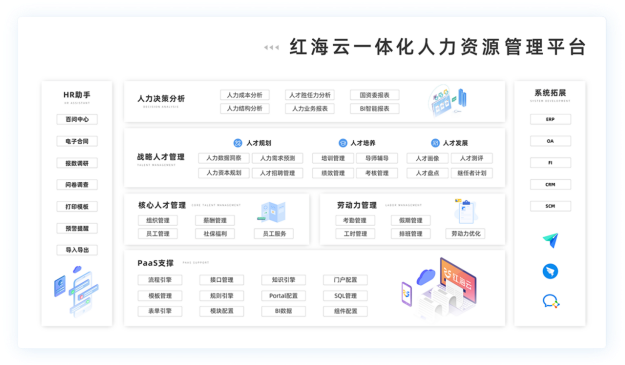The height and width of the screenshot is (365, 625).
Task: Click the WeCom chat bubble icon
Action: [551, 301]
